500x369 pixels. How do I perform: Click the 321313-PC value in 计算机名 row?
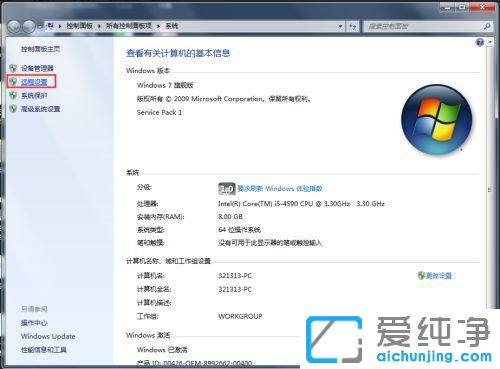[x=235, y=276]
